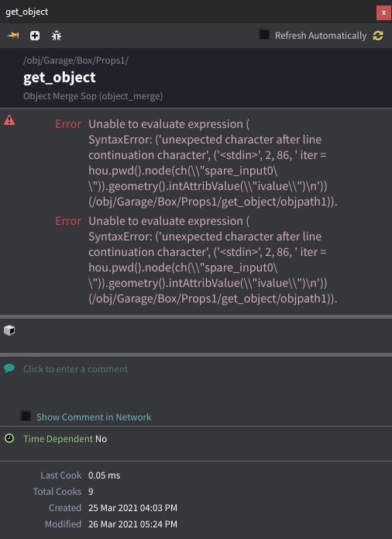392x539 pixels.
Task: Click the /obj/Garage/Box/Props1/ node path
Action: (76, 60)
